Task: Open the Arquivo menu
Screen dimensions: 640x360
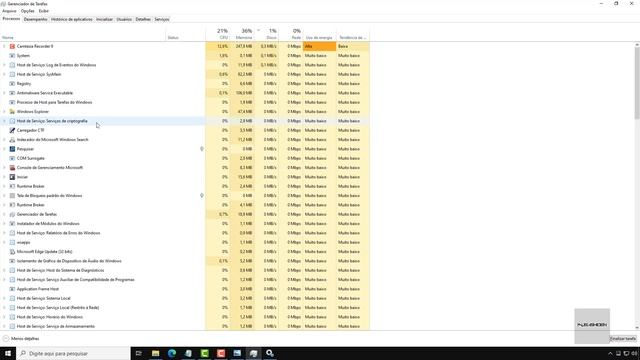Action: pos(9,11)
